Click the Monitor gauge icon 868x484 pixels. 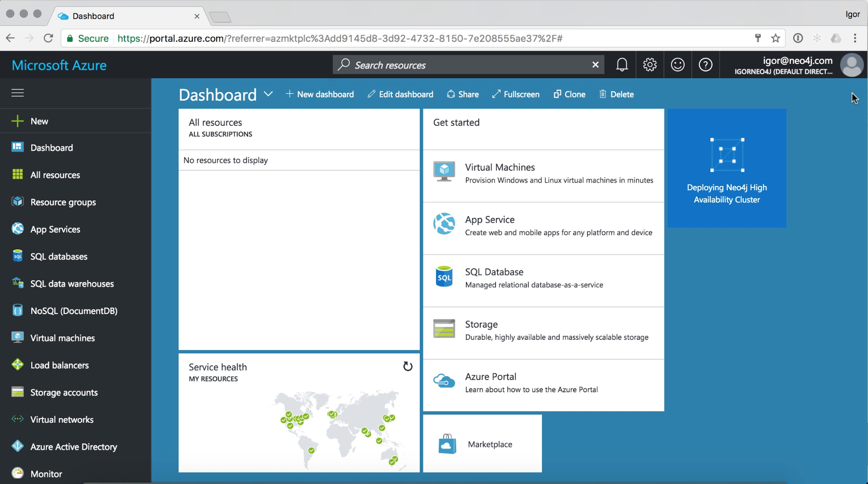(x=17, y=473)
